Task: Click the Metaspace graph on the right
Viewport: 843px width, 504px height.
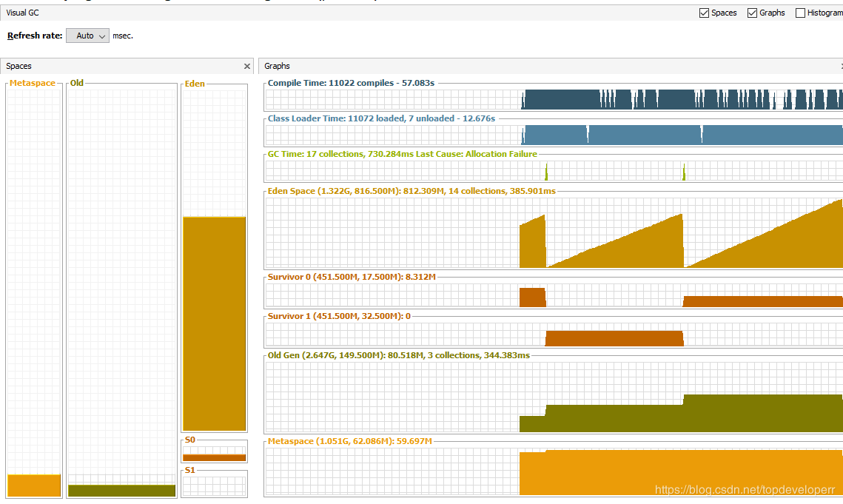Action: tap(553, 471)
